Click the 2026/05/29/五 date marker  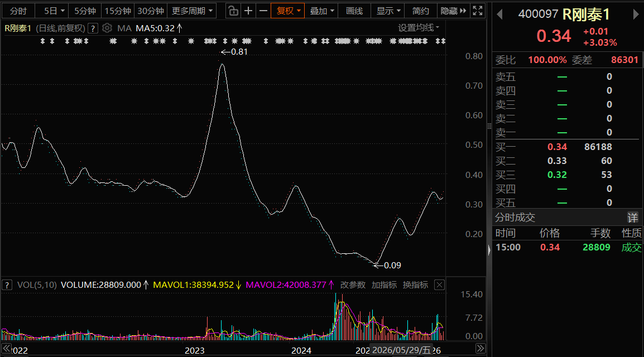pyautogui.click(x=401, y=350)
